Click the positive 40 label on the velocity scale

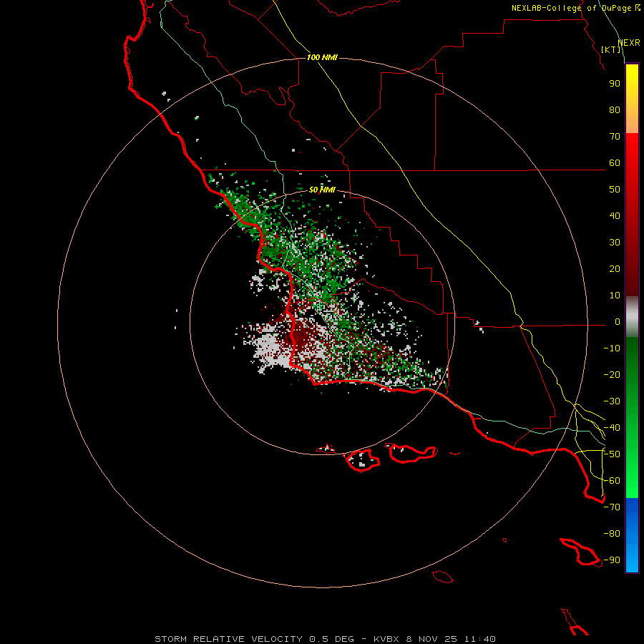click(x=615, y=216)
